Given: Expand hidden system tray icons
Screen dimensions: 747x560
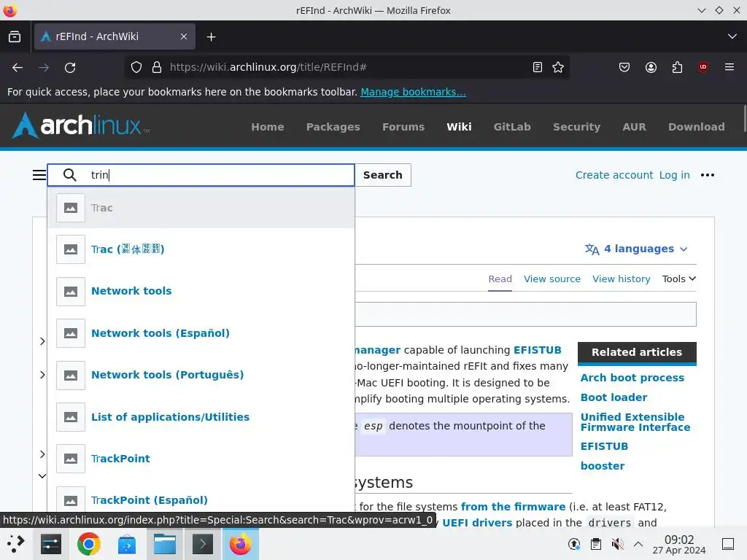Looking at the screenshot, I should pyautogui.click(x=638, y=544).
